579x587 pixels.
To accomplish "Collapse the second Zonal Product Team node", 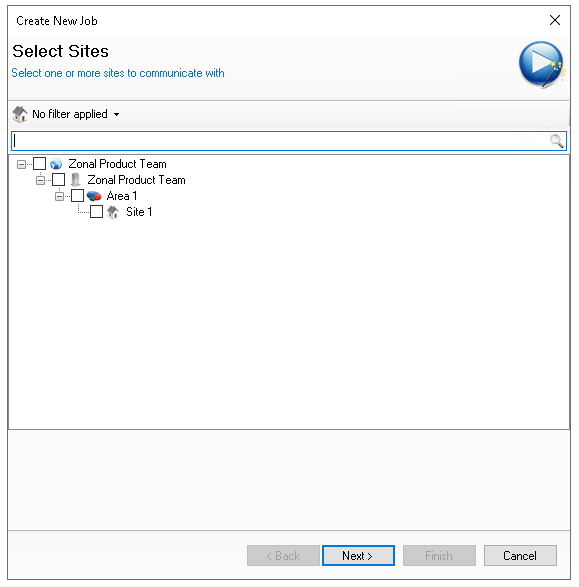I will (40, 180).
